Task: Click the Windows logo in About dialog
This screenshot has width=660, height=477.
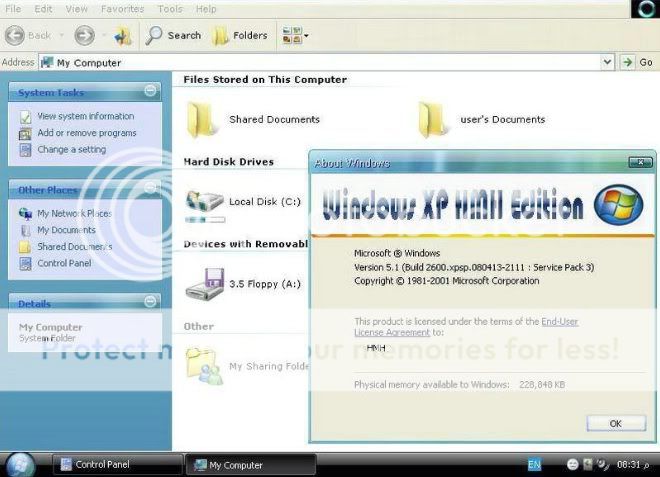Action: coord(618,205)
